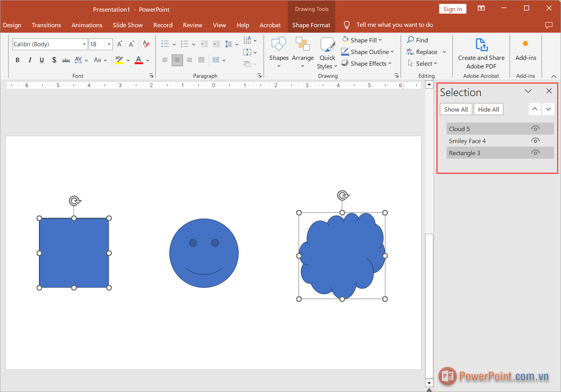Decrease font size
The image size is (561, 392).
pyautogui.click(x=132, y=44)
